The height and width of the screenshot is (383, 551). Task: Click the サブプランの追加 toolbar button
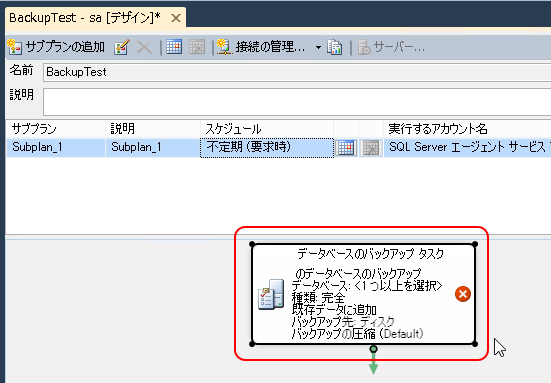[56, 47]
